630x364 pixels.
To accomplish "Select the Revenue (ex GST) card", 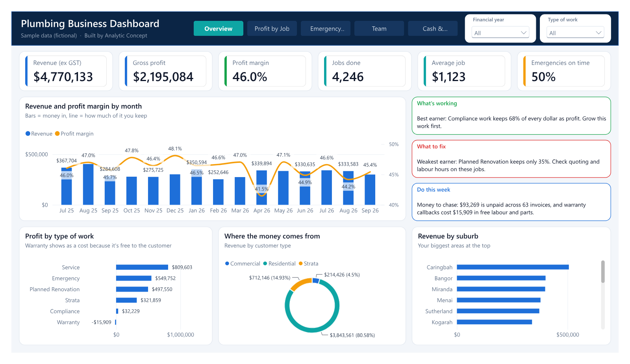I will [x=66, y=71].
